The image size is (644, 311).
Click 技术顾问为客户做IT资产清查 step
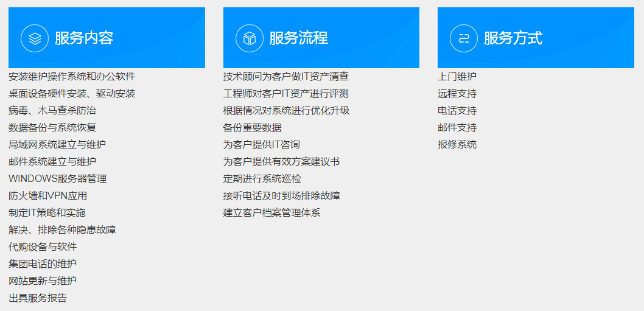click(x=286, y=77)
